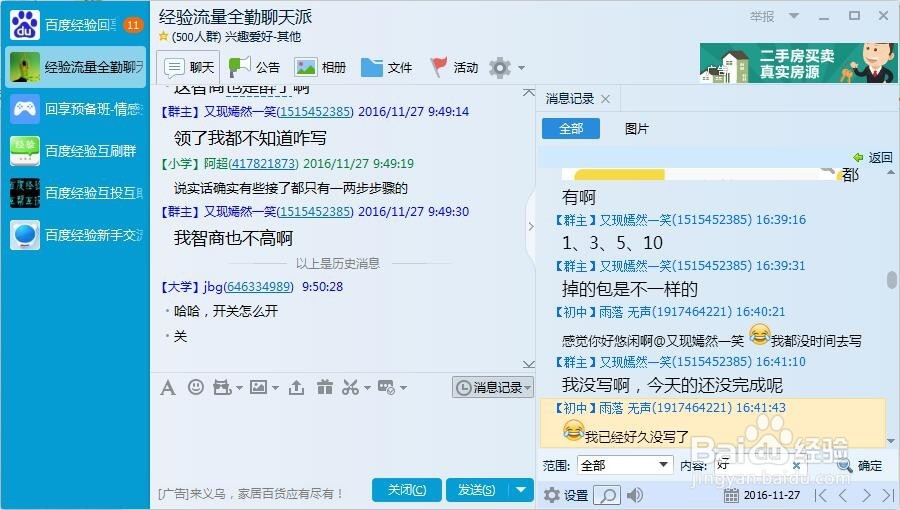This screenshot has width=900, height=510.
Task: Open 百度经验互投互助 chat with dark avatar
Action: [x=75, y=193]
